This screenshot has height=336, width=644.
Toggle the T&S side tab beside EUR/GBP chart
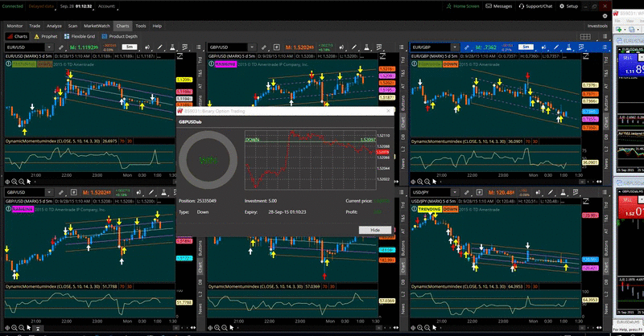606,73
